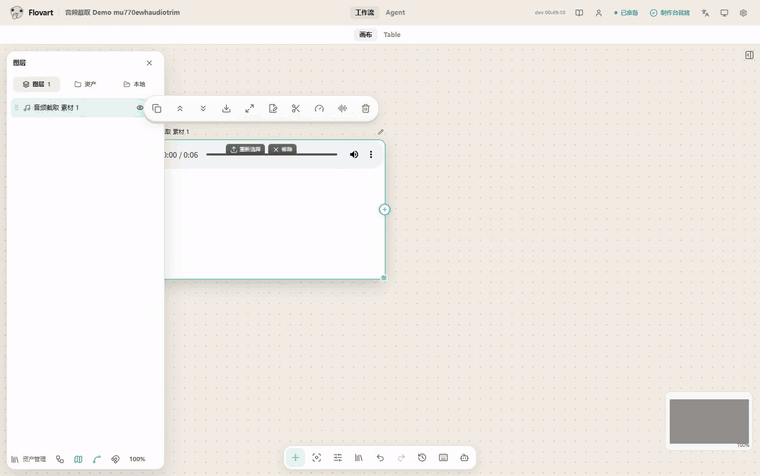The image size is (760, 476).
Task: Mute the audio player volume
Action: pyautogui.click(x=354, y=155)
